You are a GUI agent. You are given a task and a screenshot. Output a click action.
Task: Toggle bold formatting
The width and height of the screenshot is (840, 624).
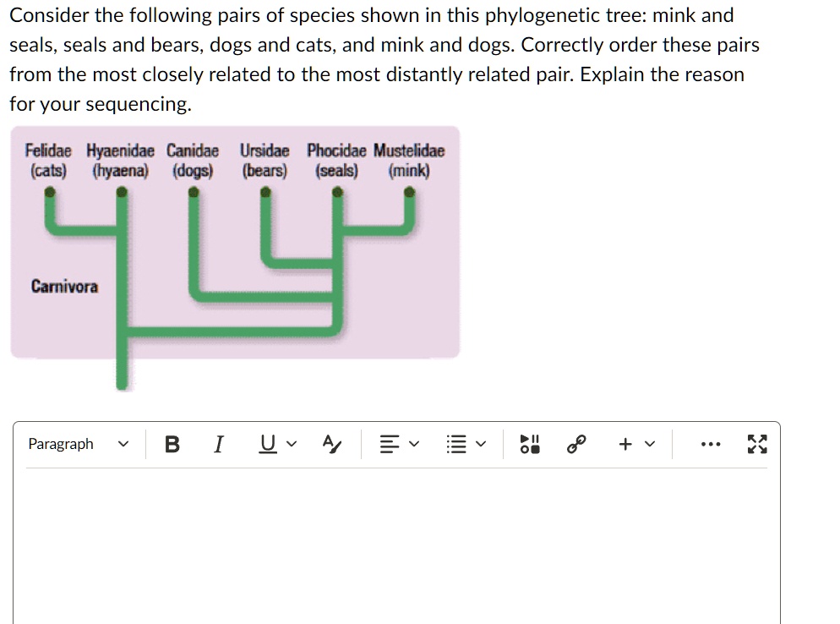point(172,444)
